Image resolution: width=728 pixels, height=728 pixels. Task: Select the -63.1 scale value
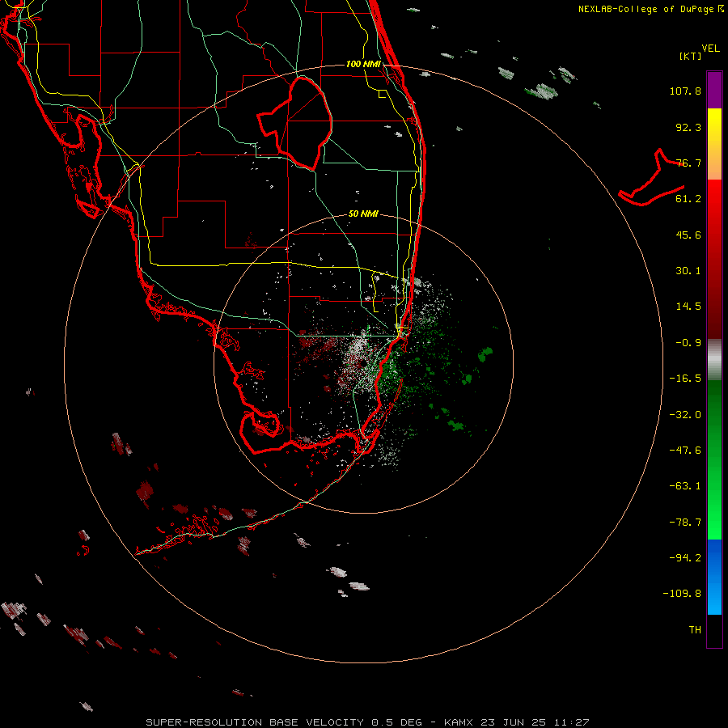click(x=685, y=486)
